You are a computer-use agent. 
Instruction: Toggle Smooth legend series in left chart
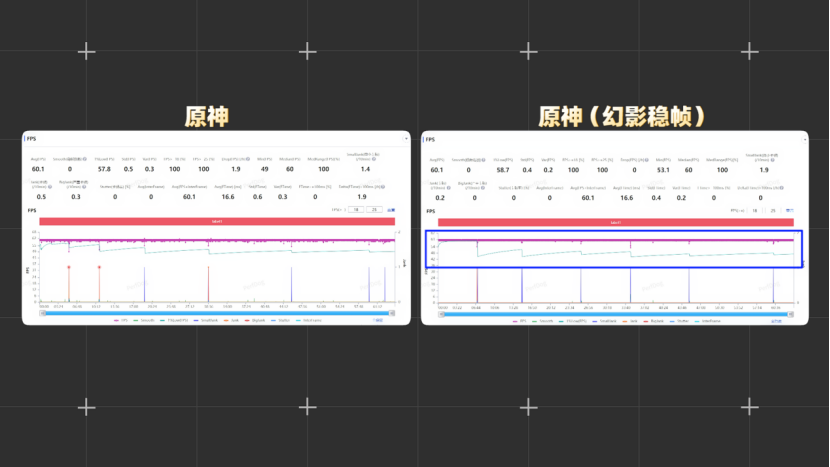pyautogui.click(x=144, y=320)
